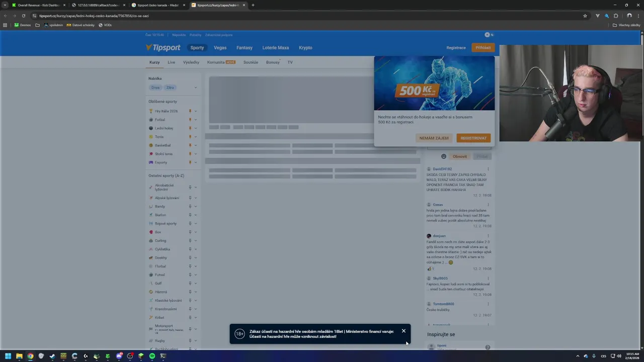Expand the Hry Itálie 2026 chevron
This screenshot has width=644, height=362.
click(x=196, y=111)
